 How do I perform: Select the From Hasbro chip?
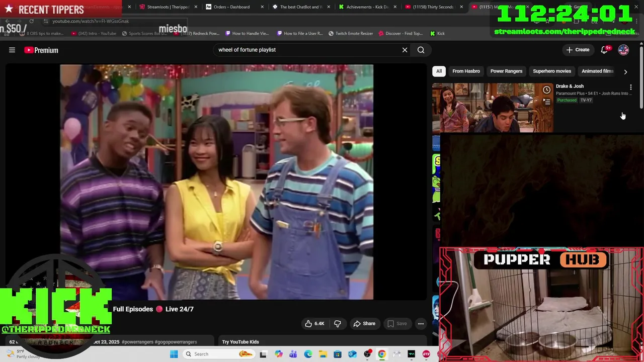coord(466,71)
